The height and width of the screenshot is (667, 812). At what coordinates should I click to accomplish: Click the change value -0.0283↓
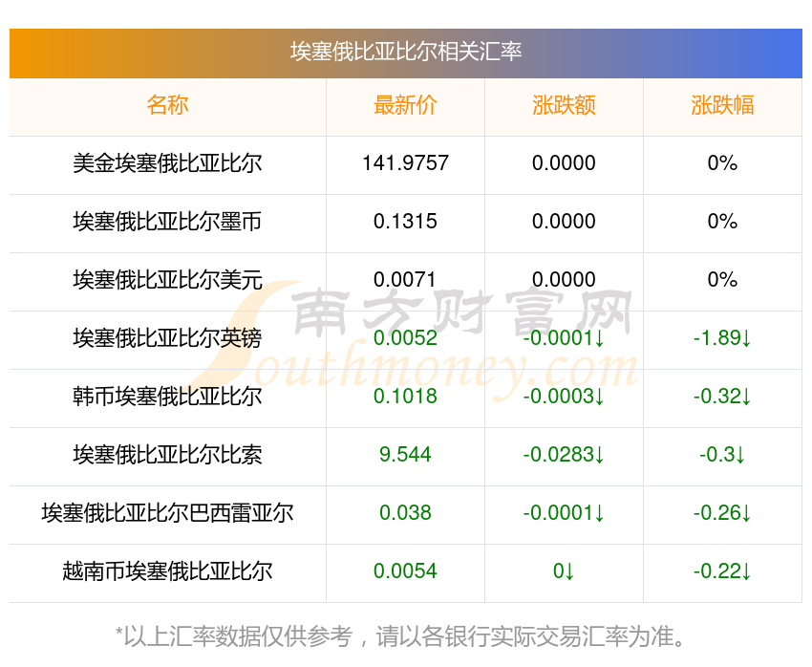(564, 455)
